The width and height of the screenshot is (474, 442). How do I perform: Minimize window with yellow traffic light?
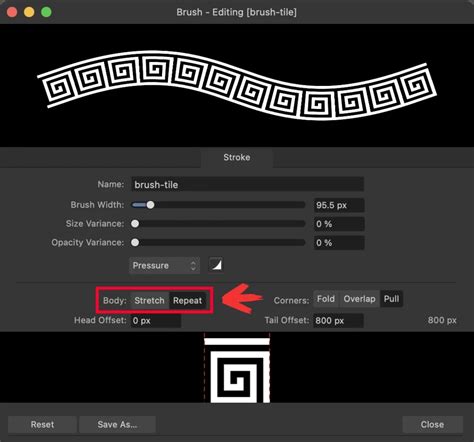[x=29, y=12]
